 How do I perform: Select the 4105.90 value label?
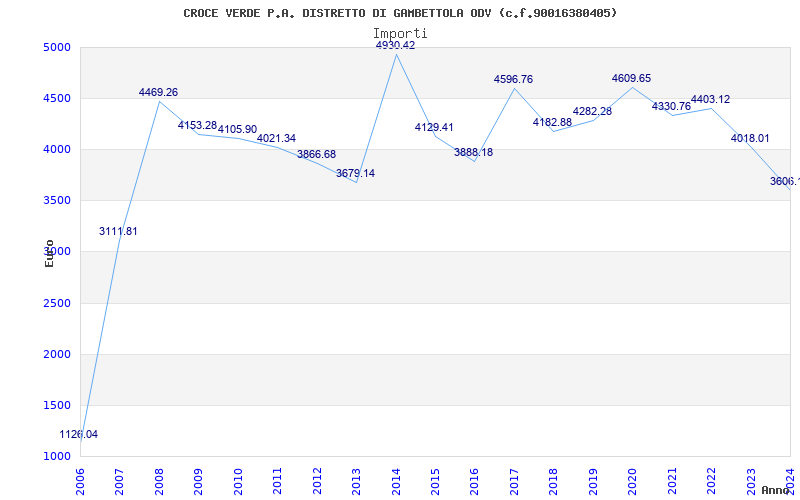[237, 129]
